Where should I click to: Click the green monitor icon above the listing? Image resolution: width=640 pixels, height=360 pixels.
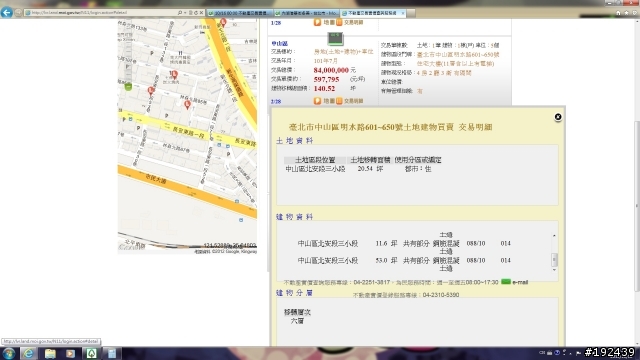coord(336,39)
